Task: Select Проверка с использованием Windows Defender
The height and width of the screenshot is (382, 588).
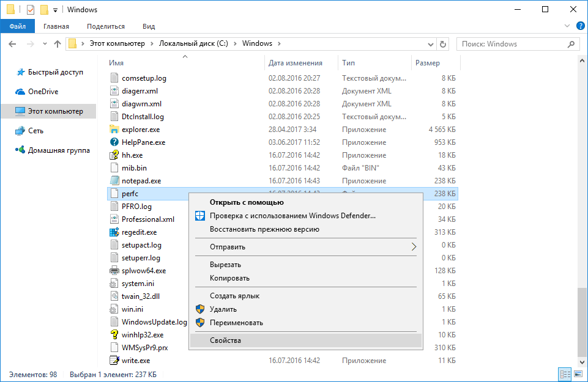Action: coord(305,216)
